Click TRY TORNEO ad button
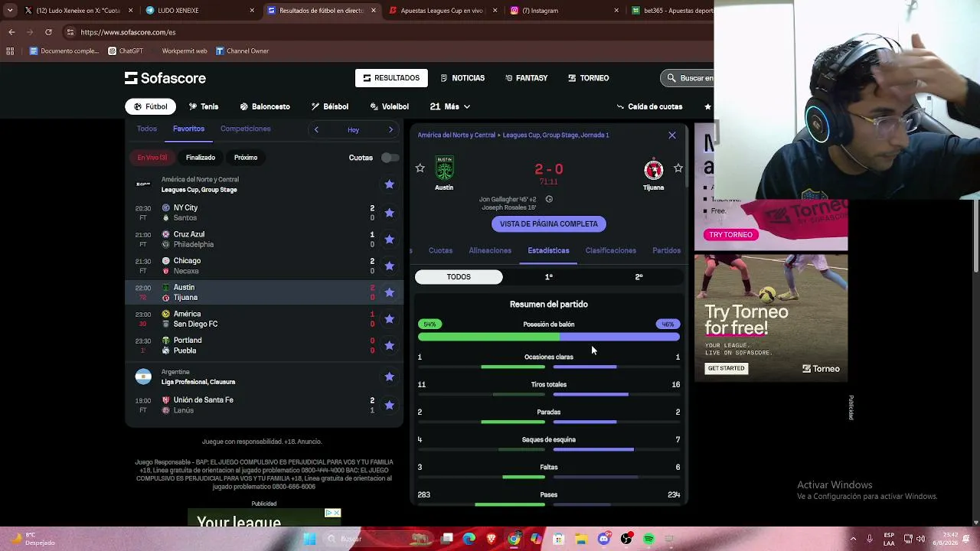The height and width of the screenshot is (551, 980). click(730, 234)
